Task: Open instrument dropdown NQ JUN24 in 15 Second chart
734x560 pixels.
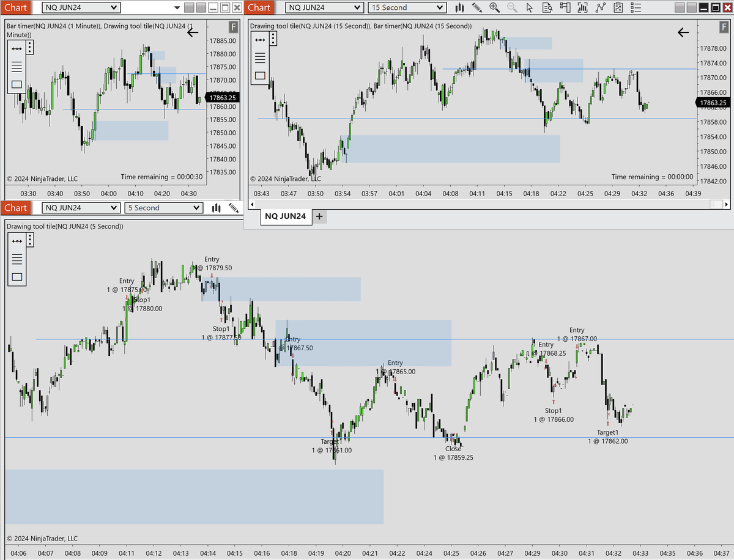Action: tap(324, 7)
